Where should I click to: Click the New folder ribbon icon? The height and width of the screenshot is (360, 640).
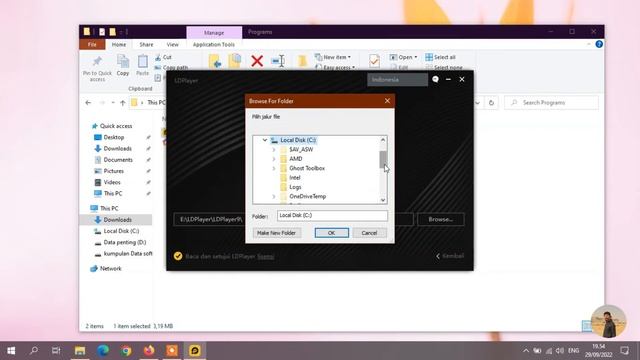tap(302, 61)
